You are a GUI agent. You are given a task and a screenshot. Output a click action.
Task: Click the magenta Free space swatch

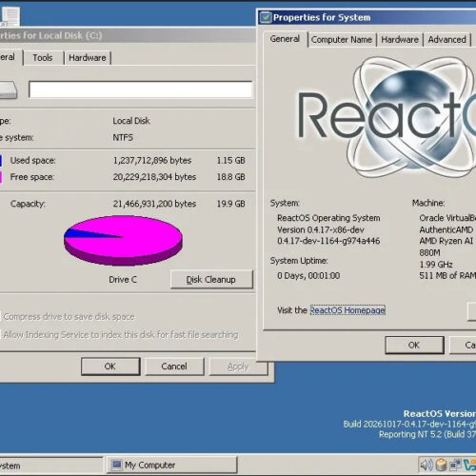pos(1,177)
